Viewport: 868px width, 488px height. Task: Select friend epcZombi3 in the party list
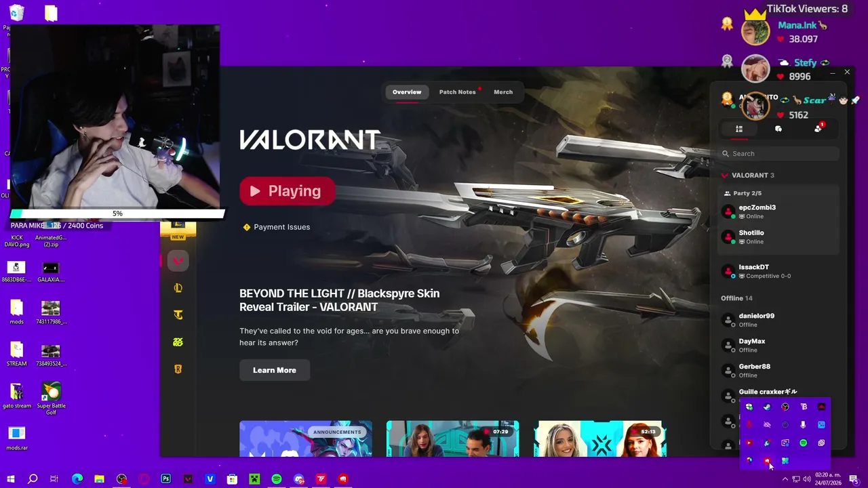(778, 211)
